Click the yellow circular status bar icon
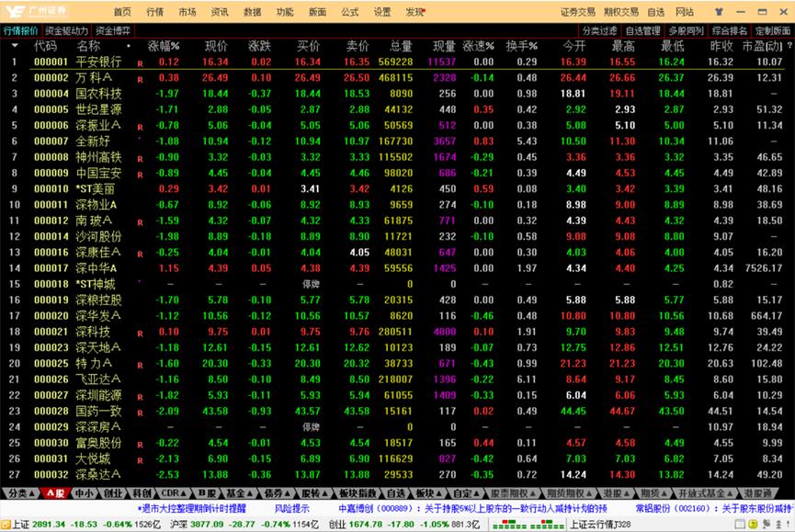This screenshot has height=532, width=795. click(753, 525)
